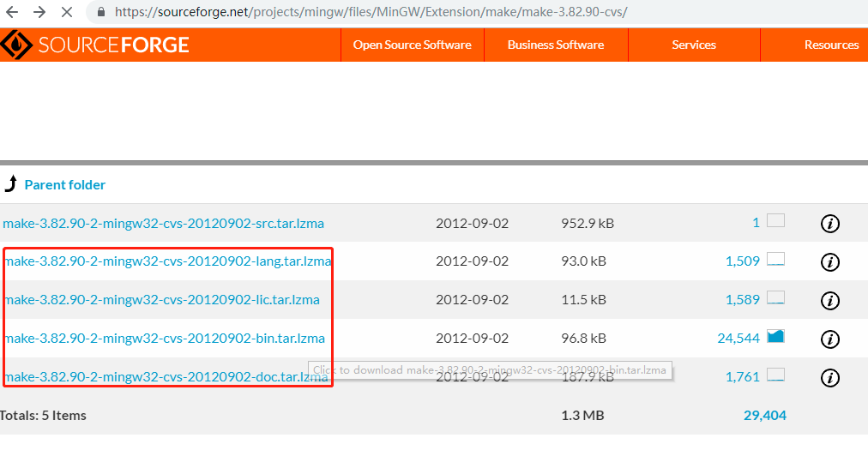The width and height of the screenshot is (868, 450).
Task: Select the 11.5 kB size text
Action: tap(583, 299)
